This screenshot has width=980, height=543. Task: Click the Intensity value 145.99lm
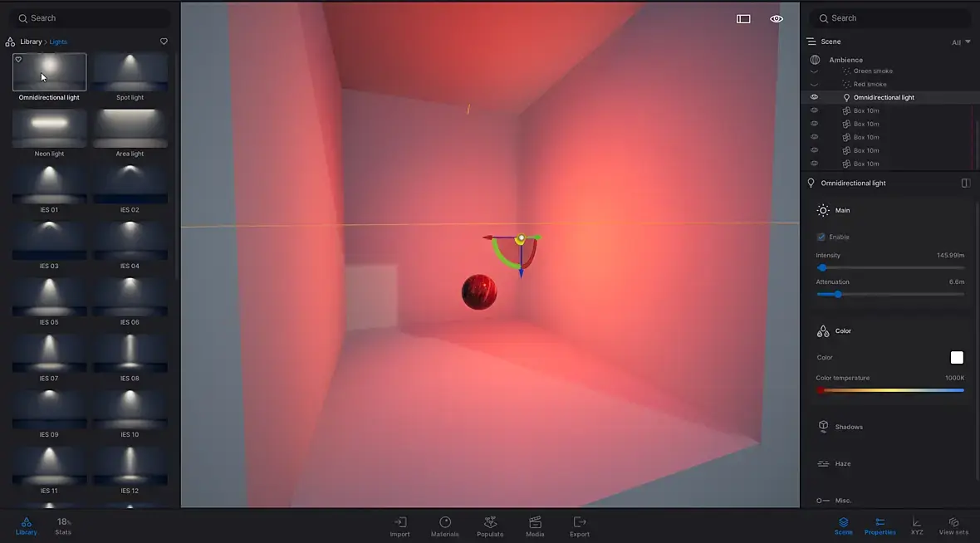click(x=950, y=256)
